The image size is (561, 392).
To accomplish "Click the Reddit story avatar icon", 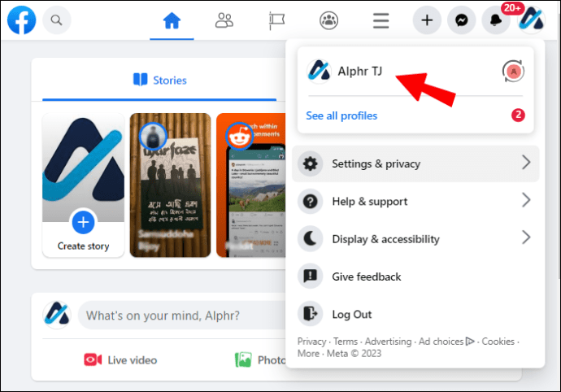I will pos(239,137).
